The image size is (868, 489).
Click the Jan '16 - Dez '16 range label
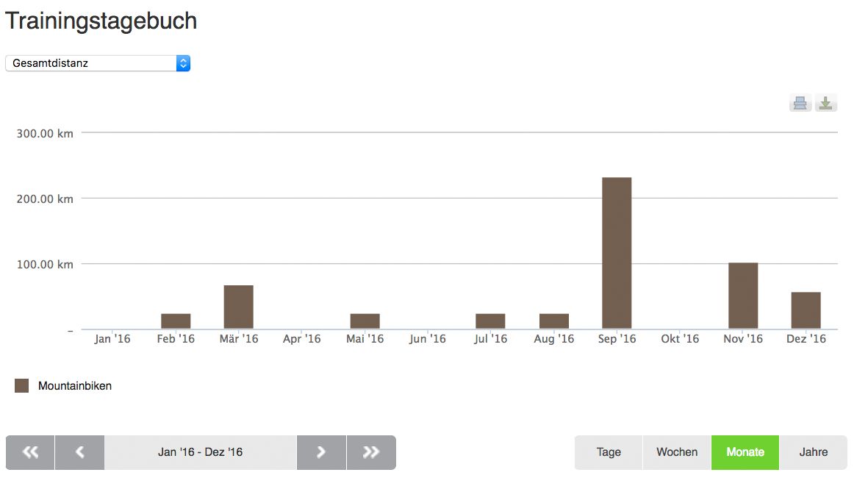[200, 452]
